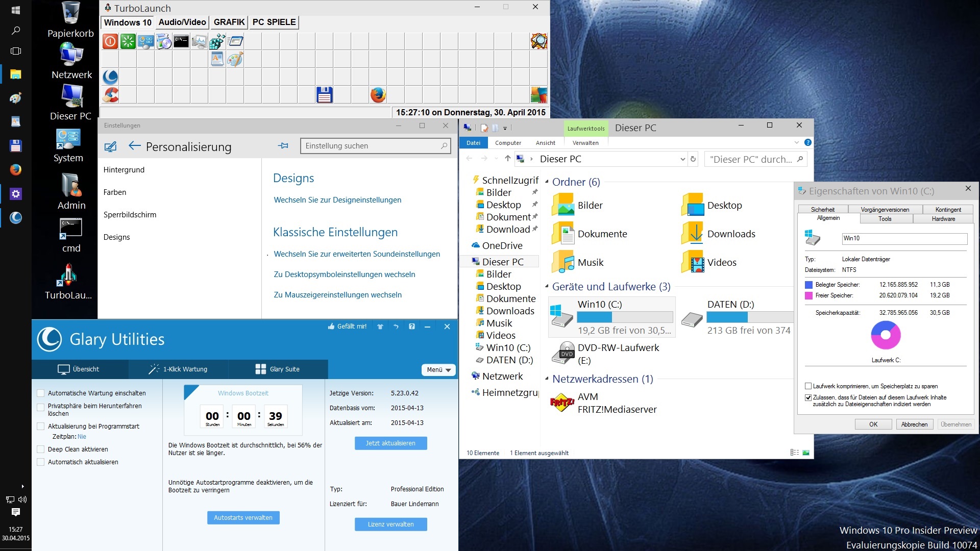Enable the Deep Clean aktivieren checkbox
This screenshot has width=980, height=551.
[x=41, y=449]
